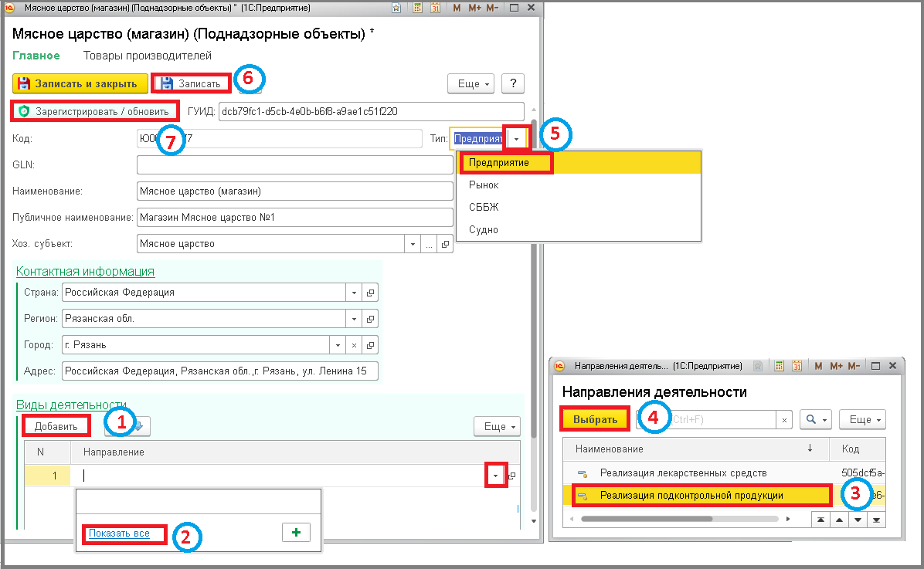924x569 pixels.
Task: Open search magnifier in Направления деятельности
Action: [x=816, y=419]
